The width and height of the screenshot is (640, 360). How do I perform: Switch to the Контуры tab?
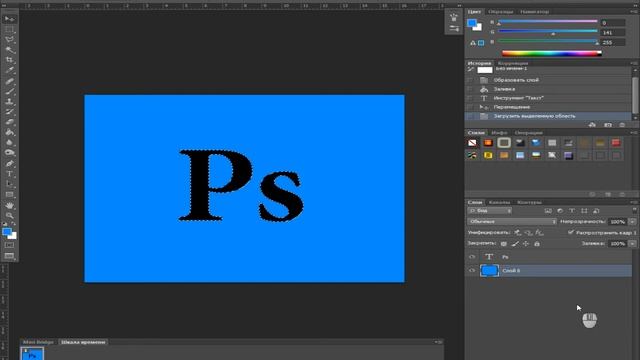[x=529, y=202]
